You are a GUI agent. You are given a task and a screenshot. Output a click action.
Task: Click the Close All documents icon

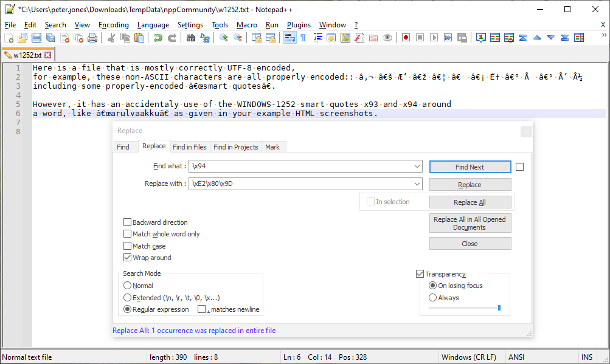click(78, 38)
